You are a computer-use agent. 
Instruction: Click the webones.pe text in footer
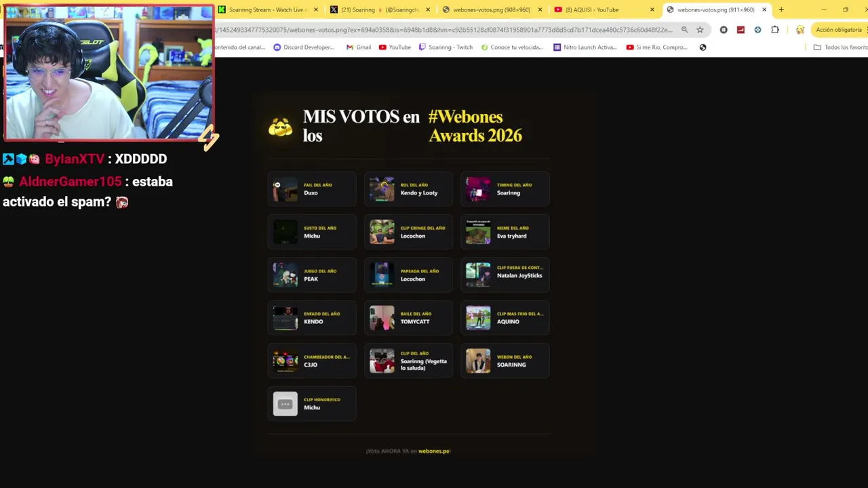pos(434,451)
